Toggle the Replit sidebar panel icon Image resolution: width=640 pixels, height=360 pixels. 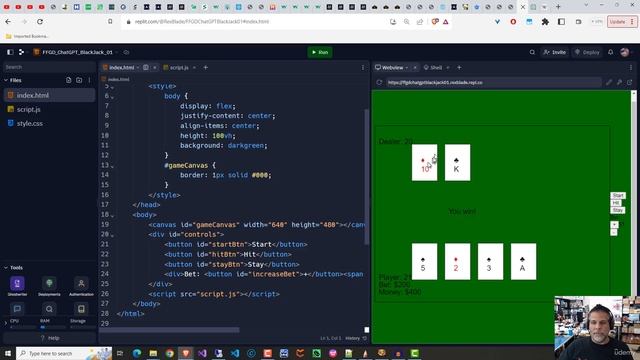(10, 52)
